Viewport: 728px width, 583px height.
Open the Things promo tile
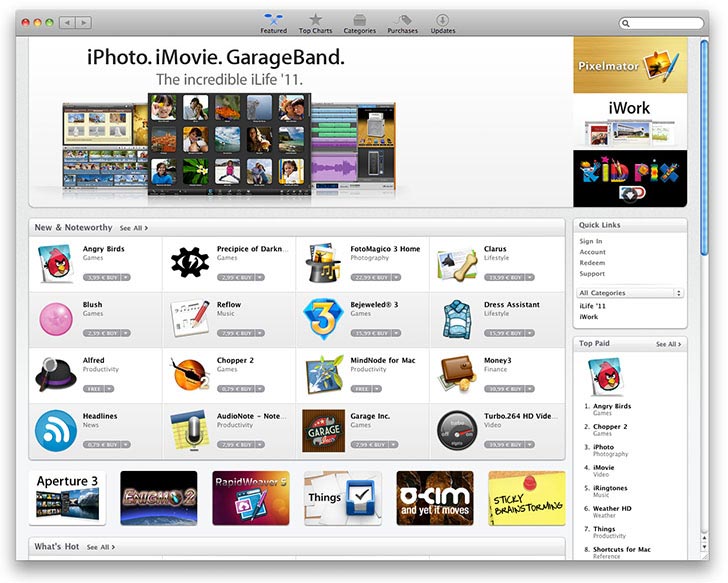343,498
